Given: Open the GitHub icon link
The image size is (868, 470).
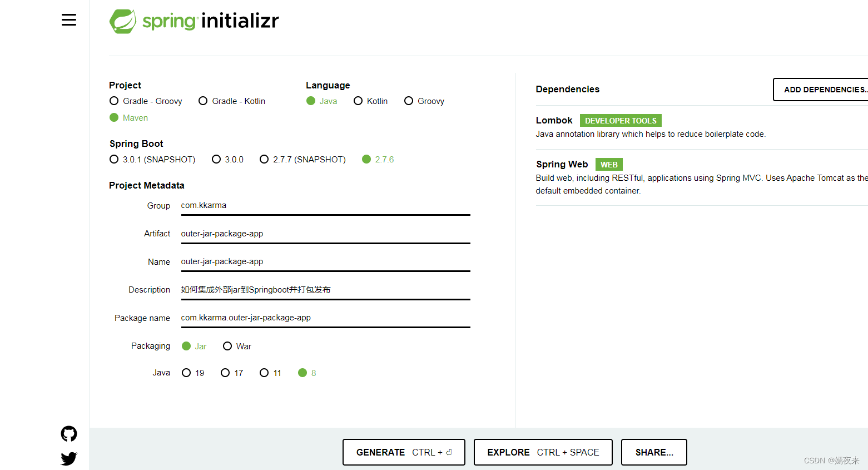Looking at the screenshot, I should point(69,434).
